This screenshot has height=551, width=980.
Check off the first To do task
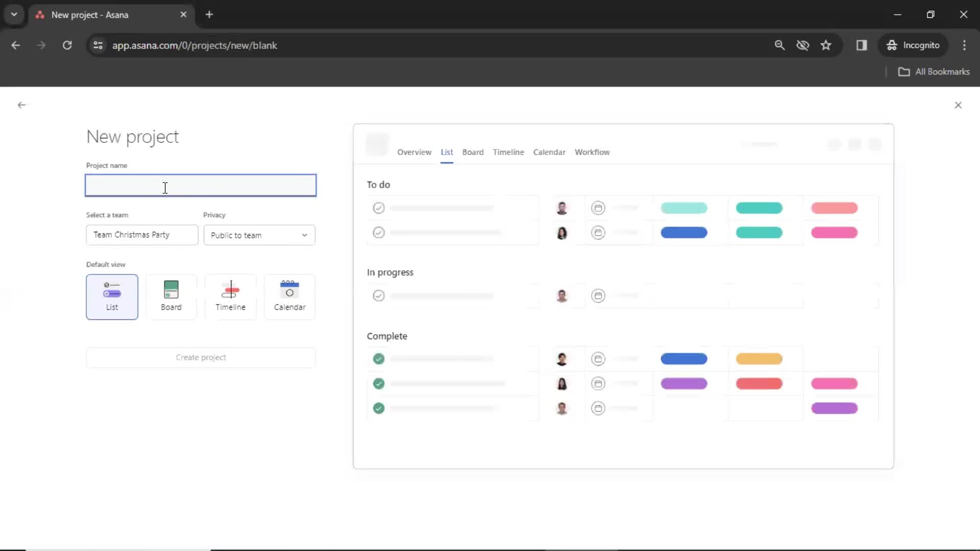pyautogui.click(x=378, y=208)
